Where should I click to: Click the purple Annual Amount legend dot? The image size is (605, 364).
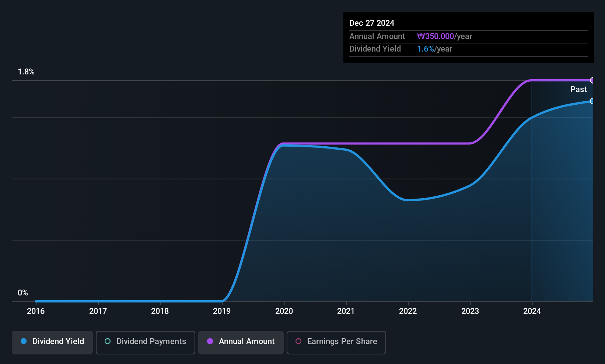click(210, 341)
